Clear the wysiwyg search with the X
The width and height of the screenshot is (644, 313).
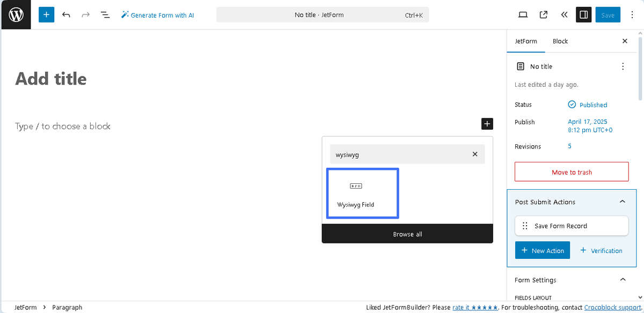click(474, 154)
